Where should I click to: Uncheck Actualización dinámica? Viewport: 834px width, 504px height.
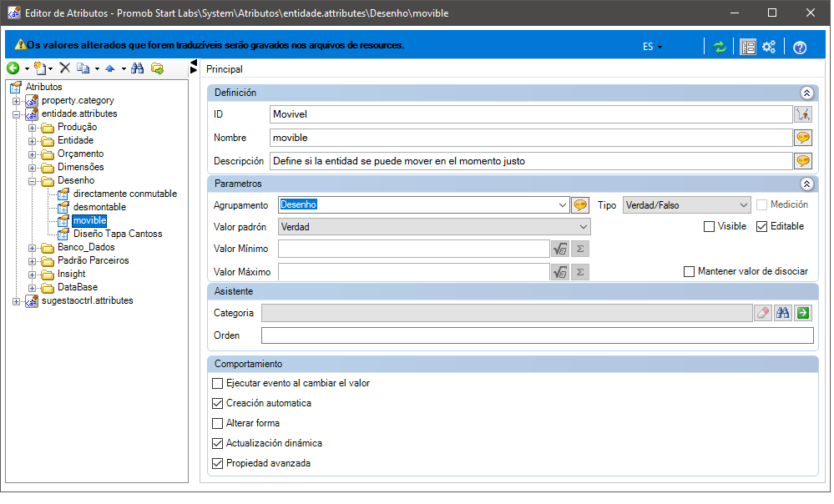click(217, 443)
